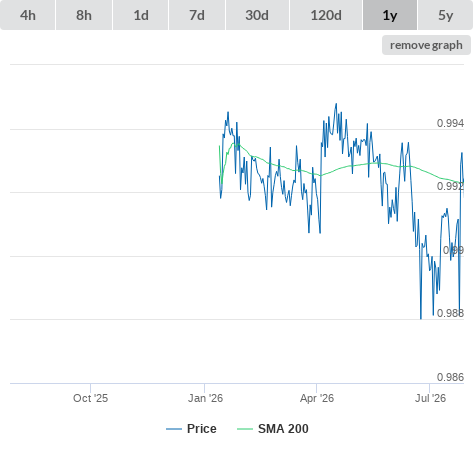Open the 120d chart range
This screenshot has height=455, width=474.
click(326, 15)
